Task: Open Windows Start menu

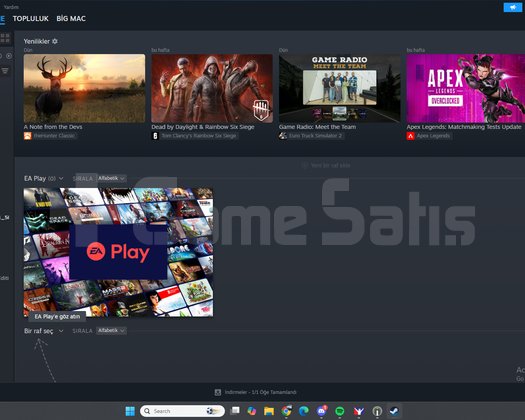Action: click(130, 411)
